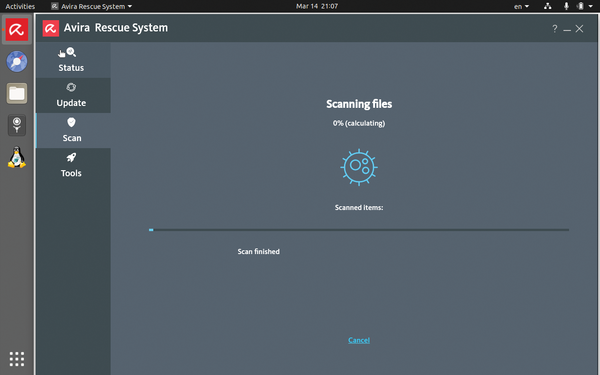This screenshot has width=600, height=375.
Task: Expand the system menu arrow
Action: pyautogui.click(x=590, y=6)
